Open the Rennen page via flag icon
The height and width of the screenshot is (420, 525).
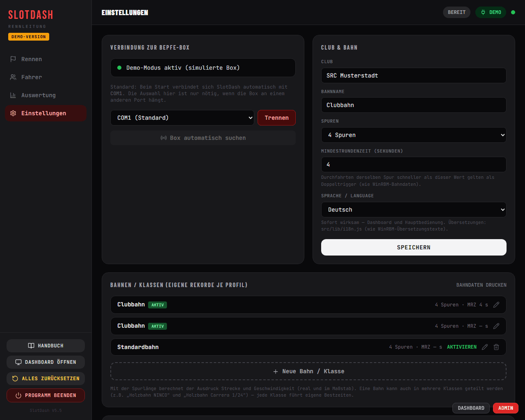[x=13, y=59]
